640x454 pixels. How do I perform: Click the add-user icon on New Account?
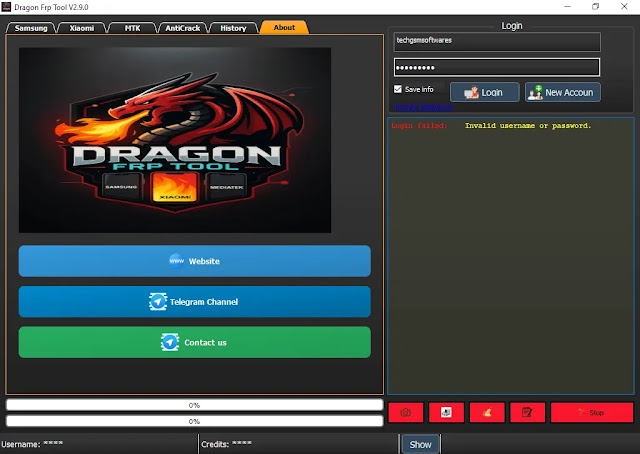click(535, 93)
